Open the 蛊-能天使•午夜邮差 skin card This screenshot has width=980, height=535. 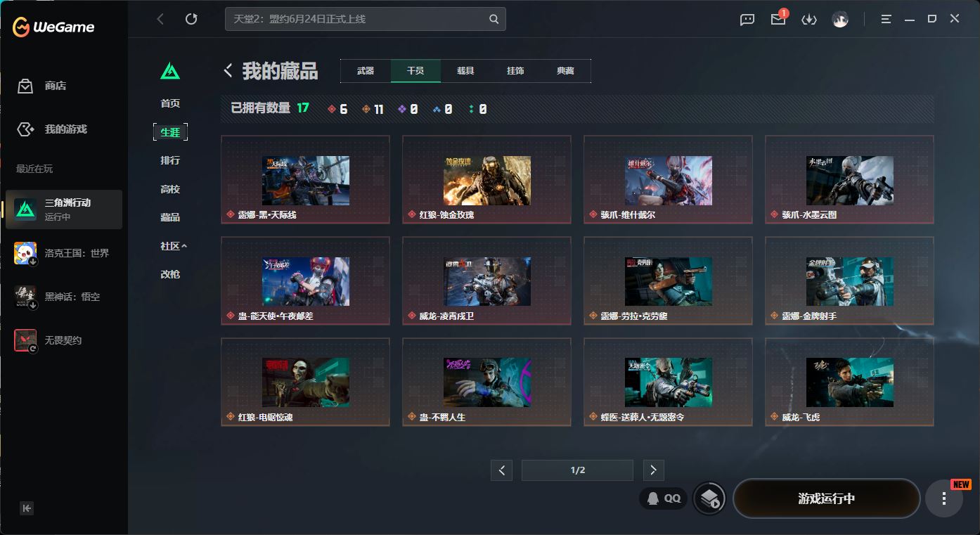click(305, 281)
